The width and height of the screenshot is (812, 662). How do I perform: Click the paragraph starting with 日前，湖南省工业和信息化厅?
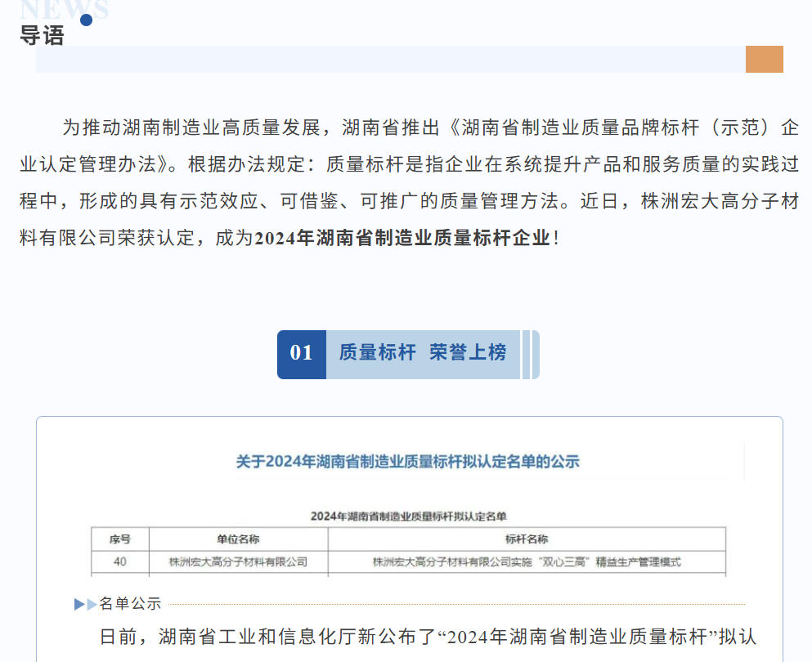pos(428,637)
